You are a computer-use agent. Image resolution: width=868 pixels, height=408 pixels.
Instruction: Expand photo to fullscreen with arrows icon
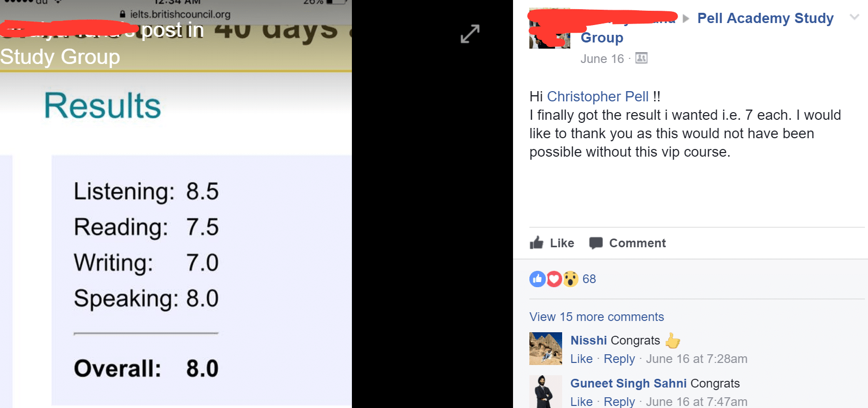(x=470, y=34)
